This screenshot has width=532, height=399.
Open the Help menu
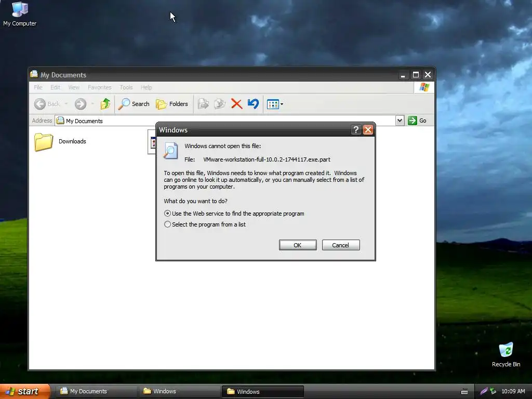(x=146, y=87)
